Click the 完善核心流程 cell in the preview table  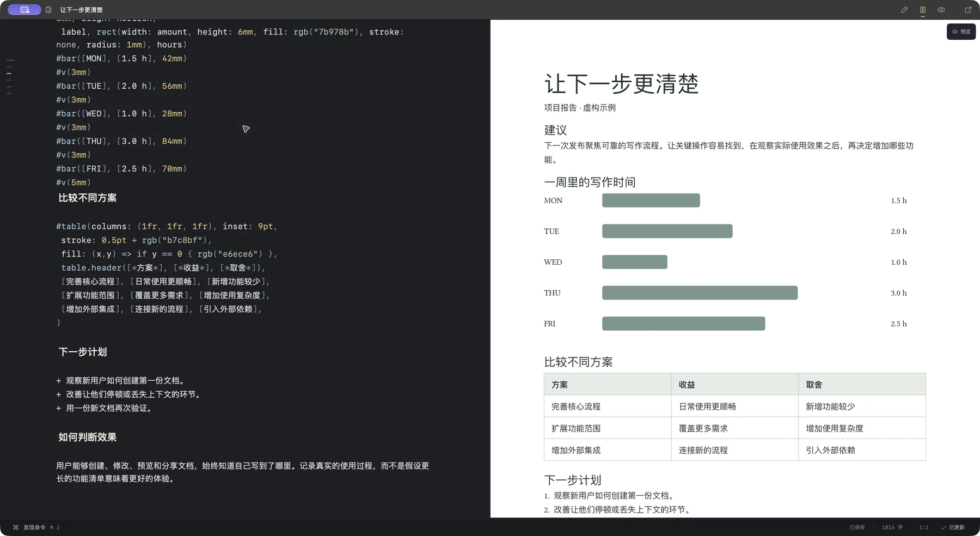coord(608,406)
